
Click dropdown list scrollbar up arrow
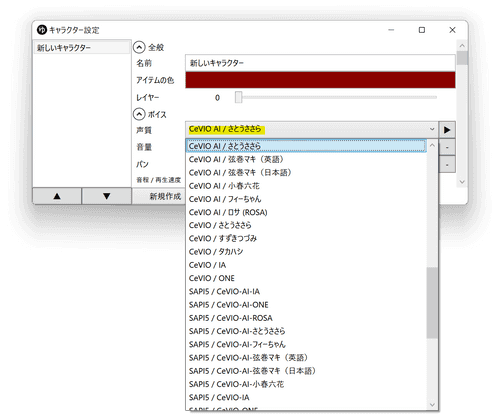[x=432, y=145]
